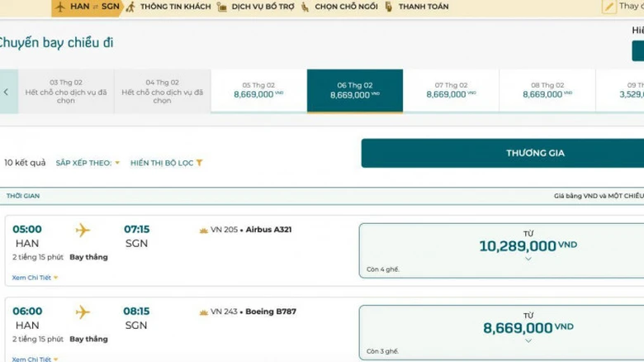
Task: Open the Sắp Xếp Theo sort dropdown
Action: [x=88, y=163]
